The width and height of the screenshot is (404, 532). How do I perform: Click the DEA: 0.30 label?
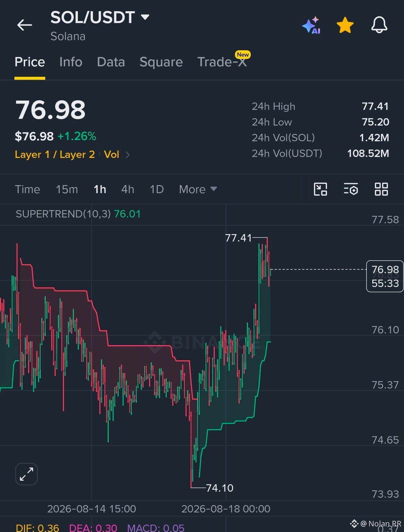coord(93,528)
